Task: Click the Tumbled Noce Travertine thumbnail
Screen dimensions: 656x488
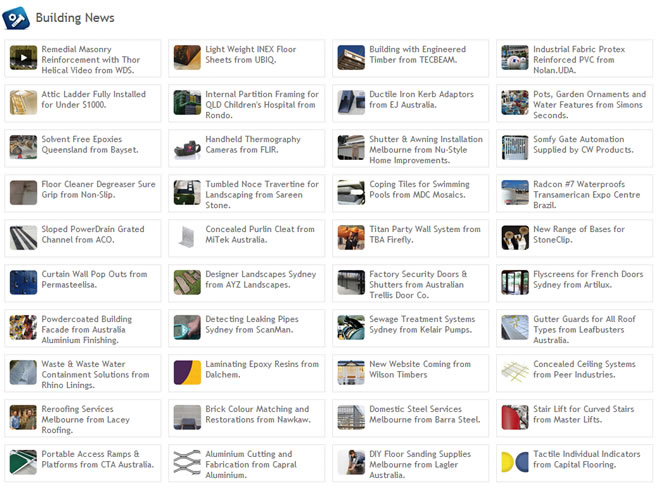Action: point(187,193)
